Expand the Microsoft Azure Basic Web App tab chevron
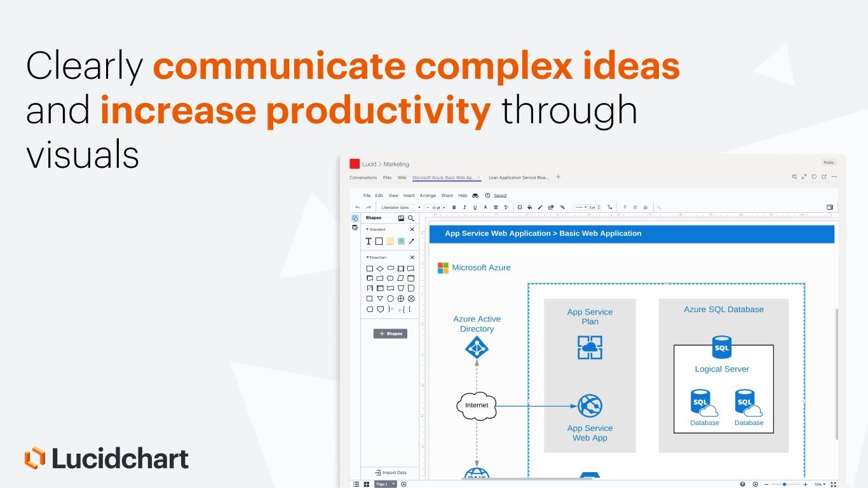Image resolution: width=868 pixels, height=488 pixels. (x=478, y=178)
